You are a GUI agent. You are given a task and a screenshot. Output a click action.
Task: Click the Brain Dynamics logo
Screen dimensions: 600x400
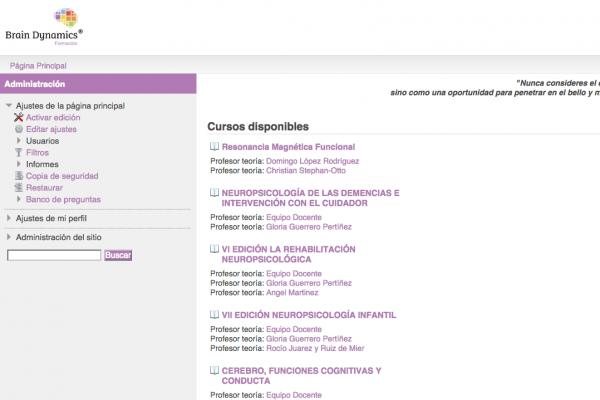click(44, 25)
